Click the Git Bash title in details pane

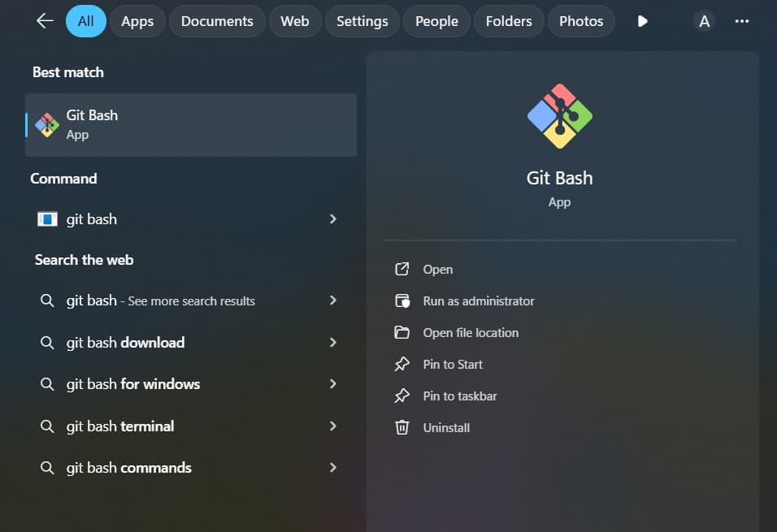click(559, 178)
